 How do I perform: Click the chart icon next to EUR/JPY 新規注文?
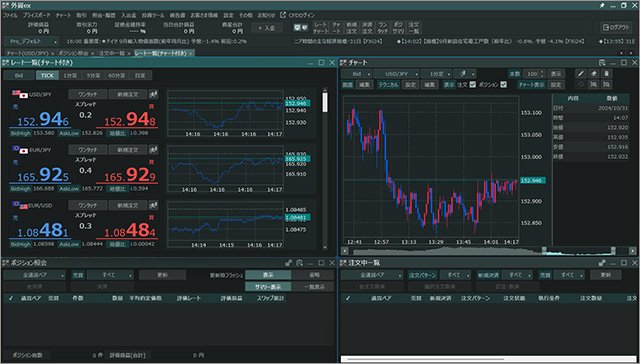(153, 150)
